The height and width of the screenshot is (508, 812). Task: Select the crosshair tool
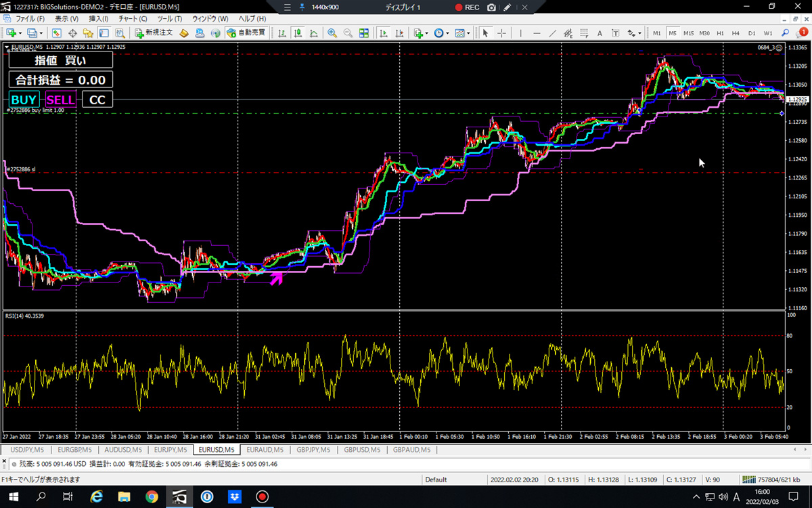coord(501,33)
